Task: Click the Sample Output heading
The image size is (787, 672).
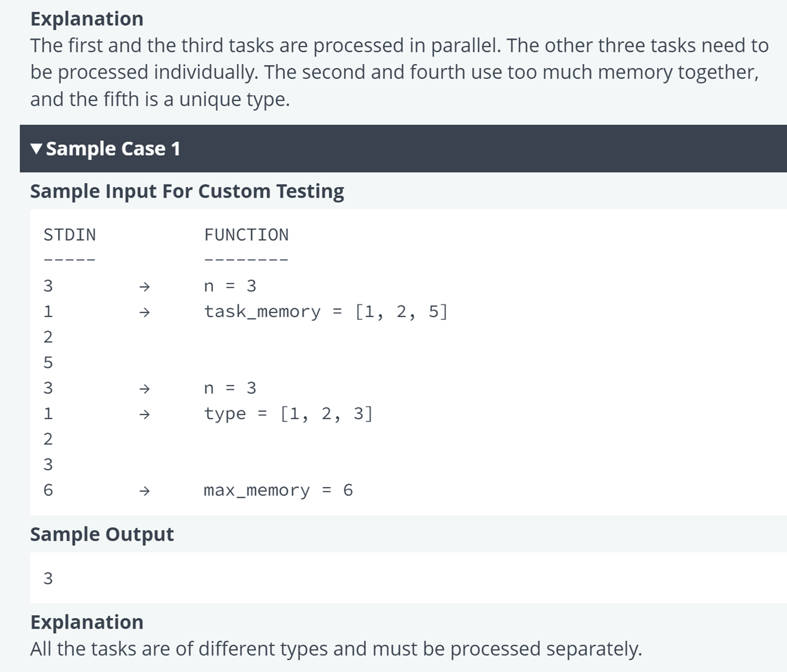Action: tap(102, 534)
